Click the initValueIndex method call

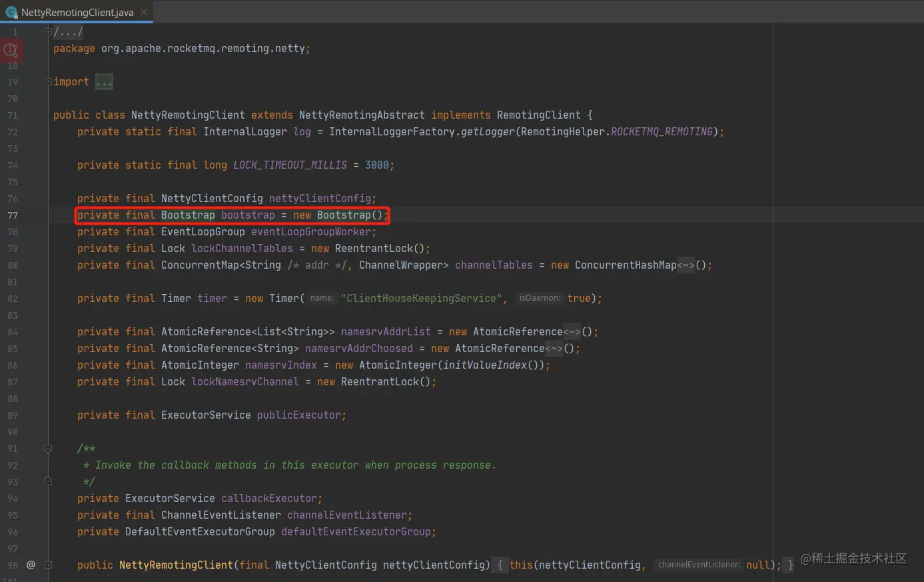pos(485,365)
